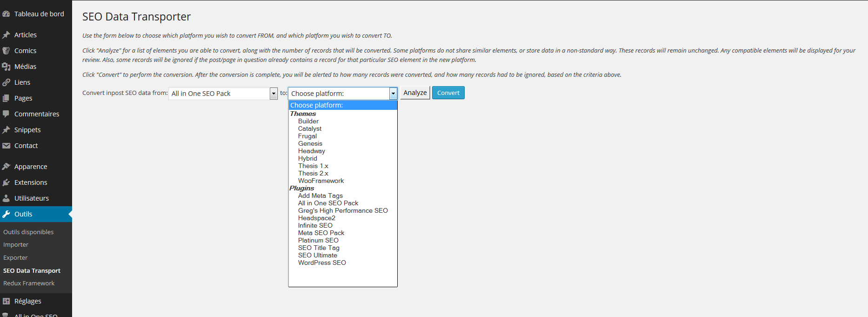This screenshot has width=868, height=317.
Task: Select Headway from the Themes group
Action: tap(312, 151)
